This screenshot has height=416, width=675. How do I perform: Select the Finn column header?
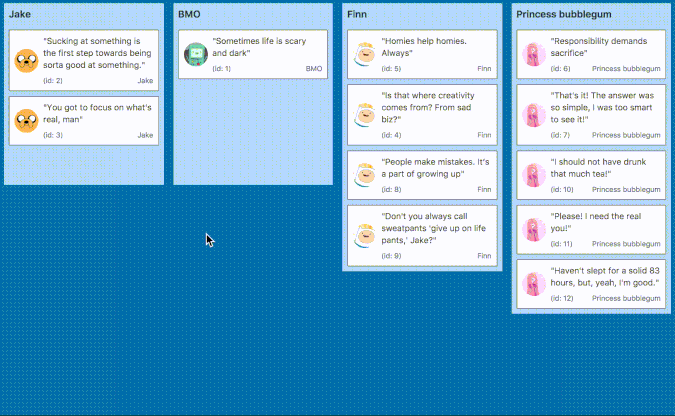(x=357, y=14)
